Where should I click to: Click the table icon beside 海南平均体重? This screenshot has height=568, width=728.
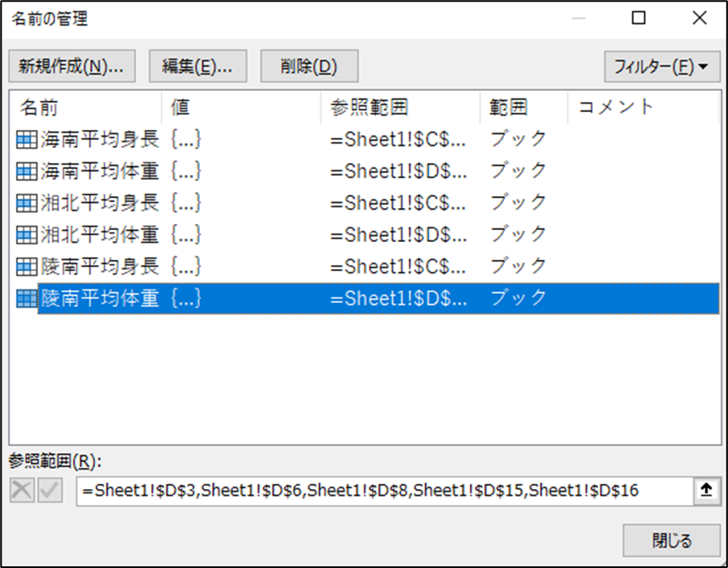point(26,172)
